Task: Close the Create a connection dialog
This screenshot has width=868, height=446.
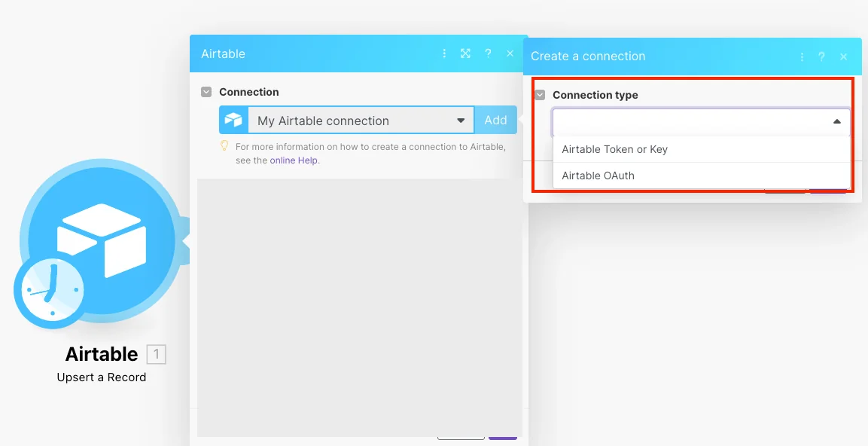Action: tap(844, 57)
